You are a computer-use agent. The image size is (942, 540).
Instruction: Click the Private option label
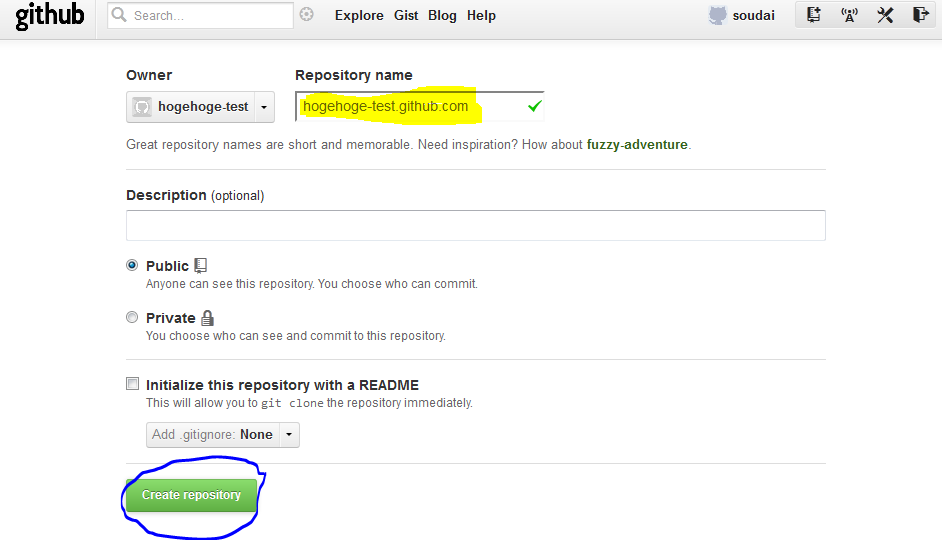point(171,318)
